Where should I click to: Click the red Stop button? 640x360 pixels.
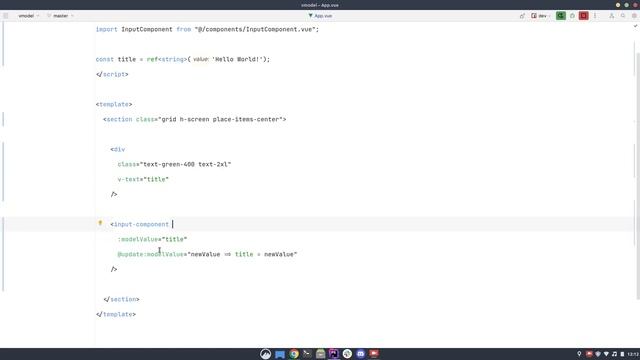coord(584,16)
